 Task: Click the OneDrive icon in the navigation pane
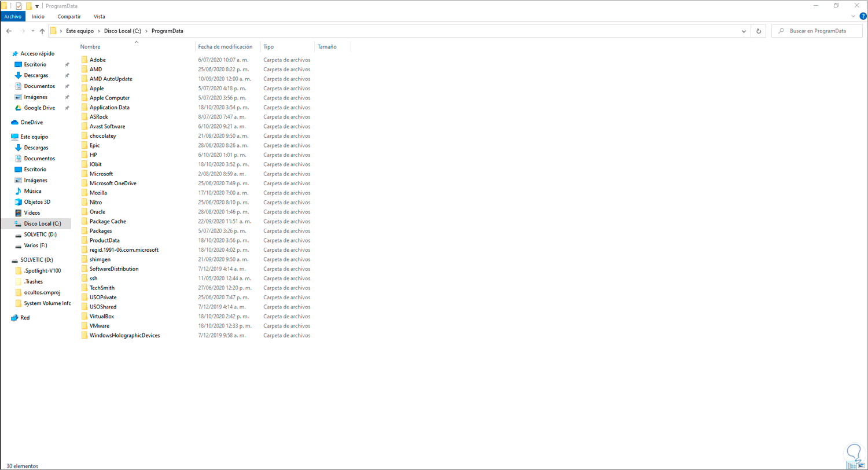click(x=15, y=122)
